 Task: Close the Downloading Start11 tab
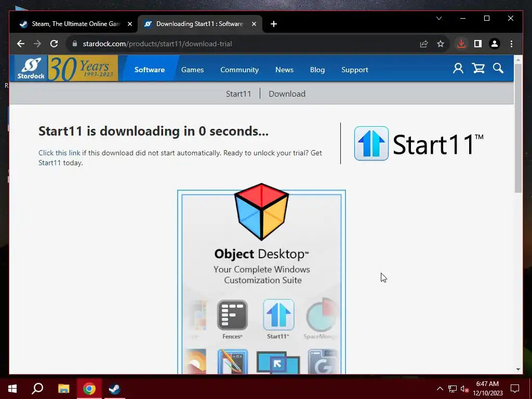[x=254, y=24]
